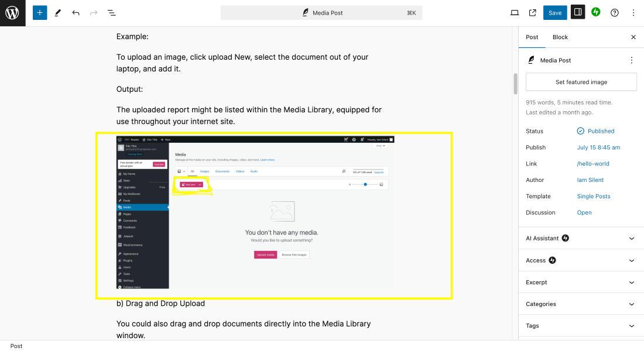Open the Document Overview list view
Viewport: 644px width, 351px height.
point(112,13)
